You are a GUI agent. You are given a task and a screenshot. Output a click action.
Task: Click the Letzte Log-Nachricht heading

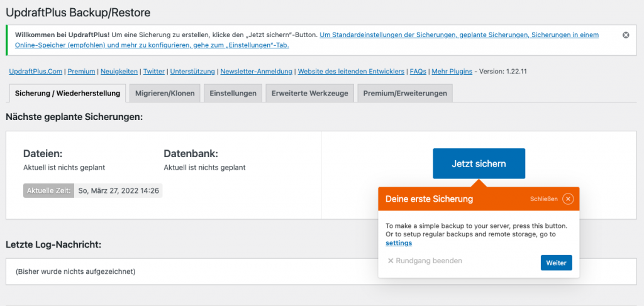point(53,245)
